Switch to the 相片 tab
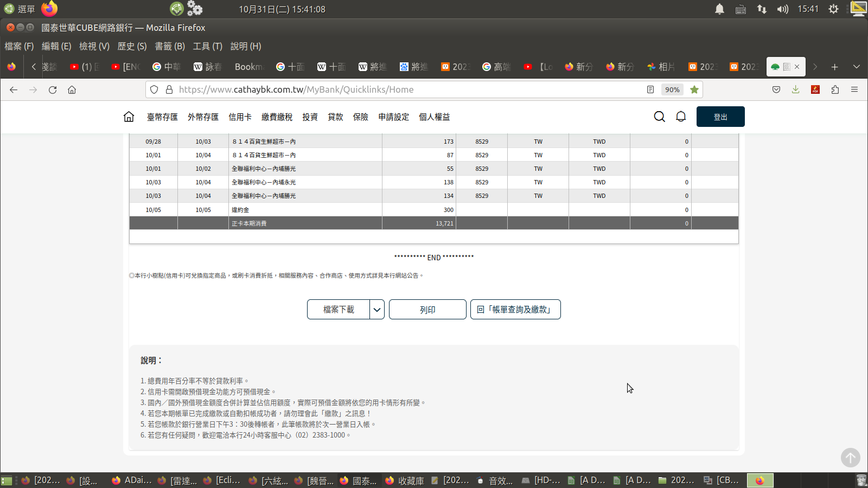 click(x=661, y=67)
